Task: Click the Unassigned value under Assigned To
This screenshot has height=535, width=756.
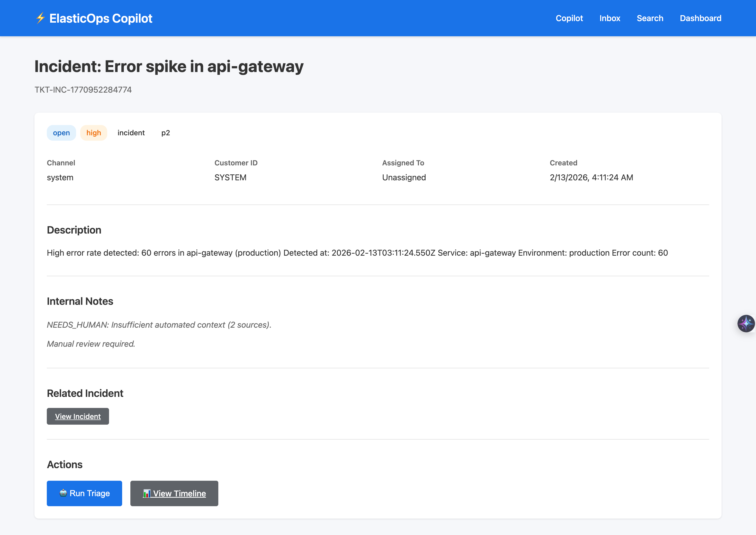Action: [404, 177]
